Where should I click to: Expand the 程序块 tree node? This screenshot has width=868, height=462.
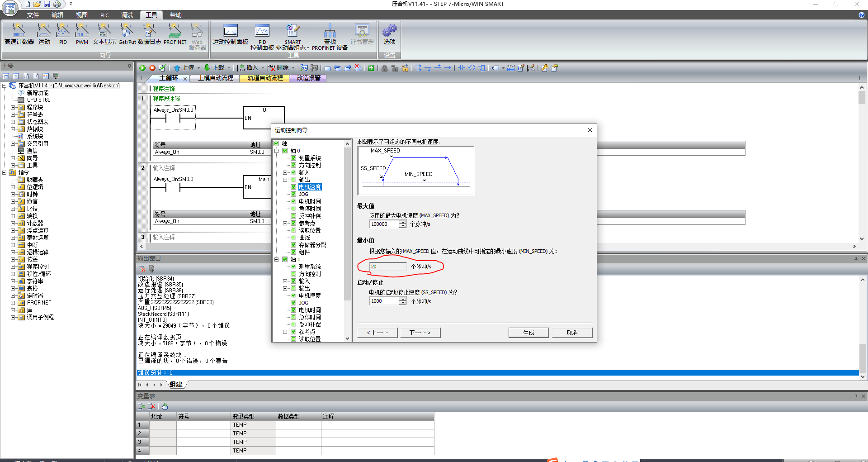13,107
